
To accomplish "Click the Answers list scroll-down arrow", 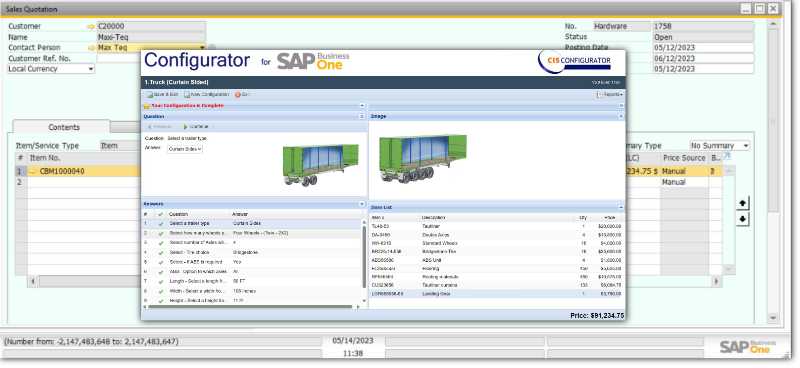I will 364,301.
